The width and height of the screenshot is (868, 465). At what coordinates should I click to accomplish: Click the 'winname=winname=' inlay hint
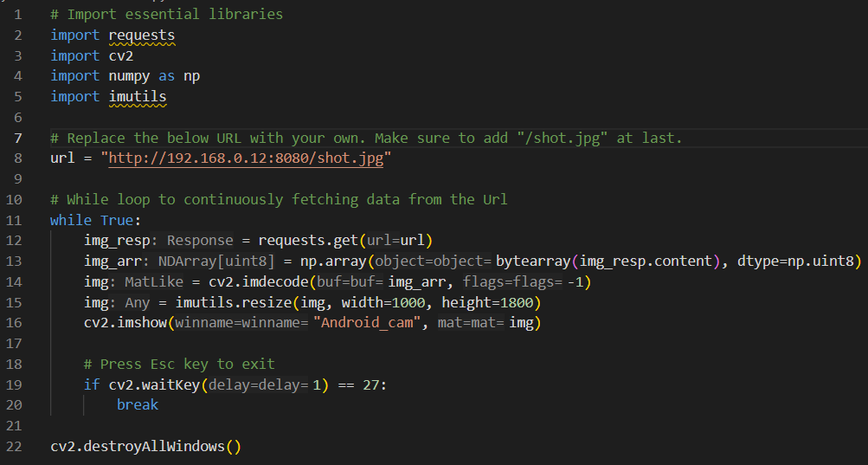241,323
